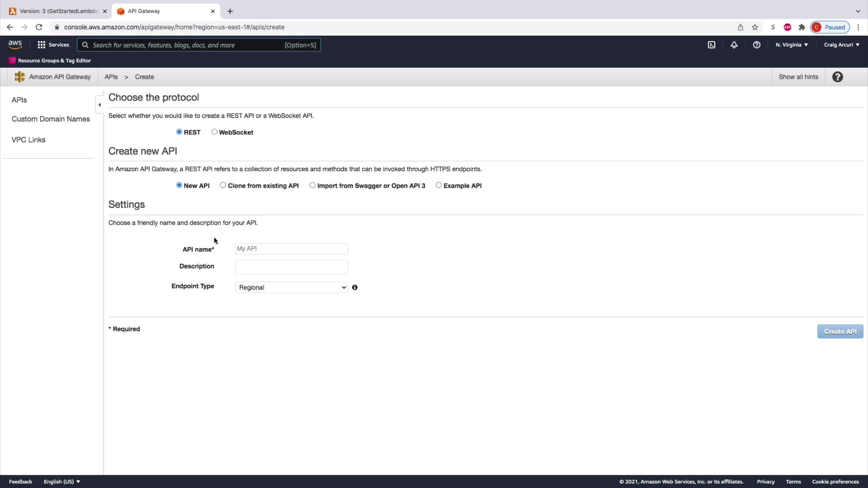Select the REST protocol radio button
The image size is (868, 488).
pos(179,132)
